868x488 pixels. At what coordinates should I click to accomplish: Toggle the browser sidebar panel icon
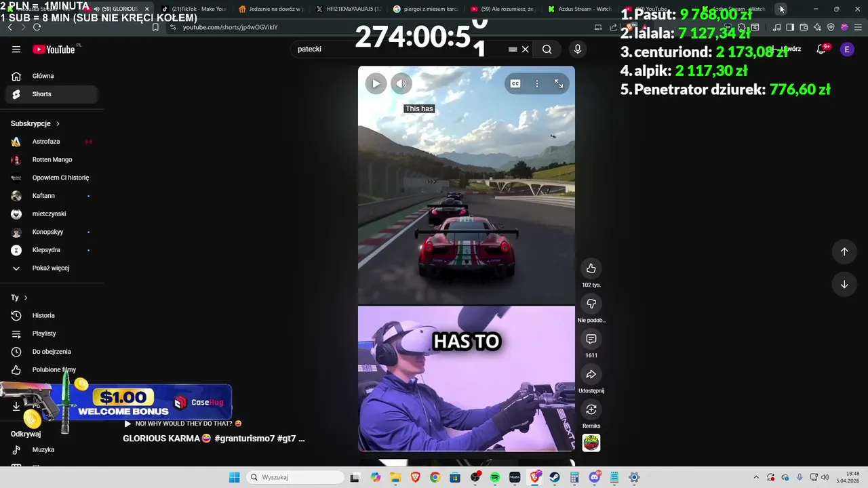[x=790, y=27]
